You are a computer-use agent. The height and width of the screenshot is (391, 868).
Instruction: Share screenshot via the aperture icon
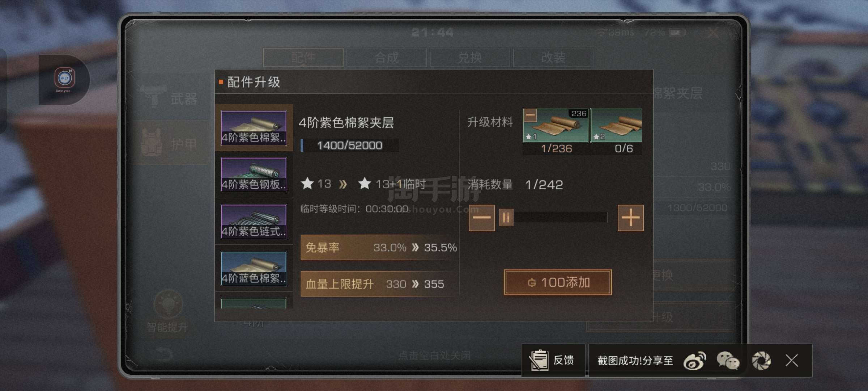tap(761, 361)
